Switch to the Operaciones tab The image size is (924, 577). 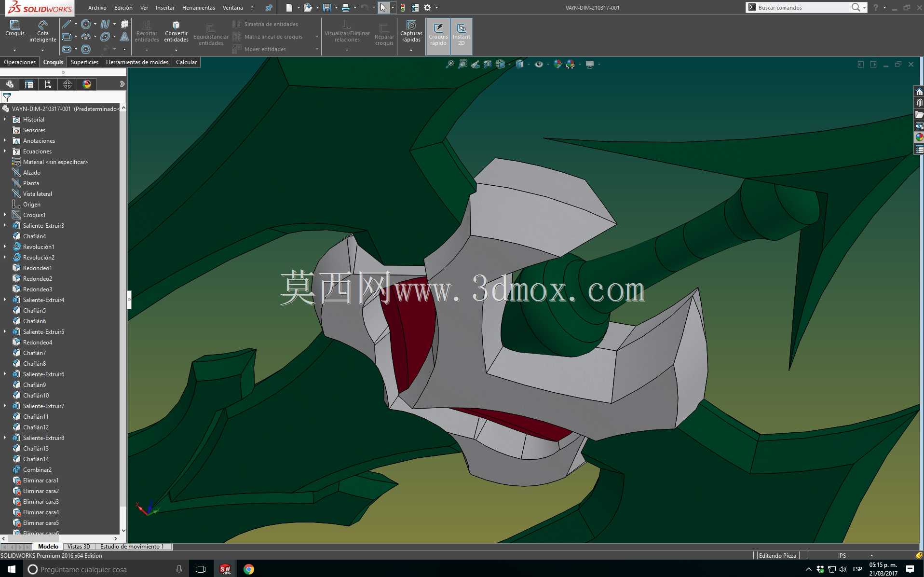pos(20,62)
